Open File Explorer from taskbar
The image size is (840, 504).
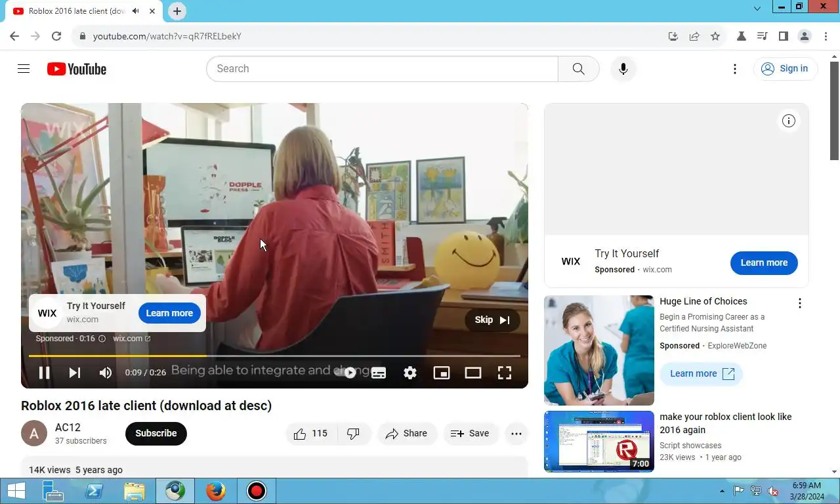(134, 491)
